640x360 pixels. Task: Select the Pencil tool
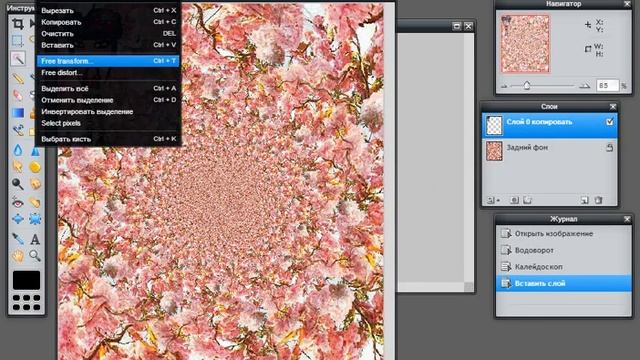[x=18, y=78]
